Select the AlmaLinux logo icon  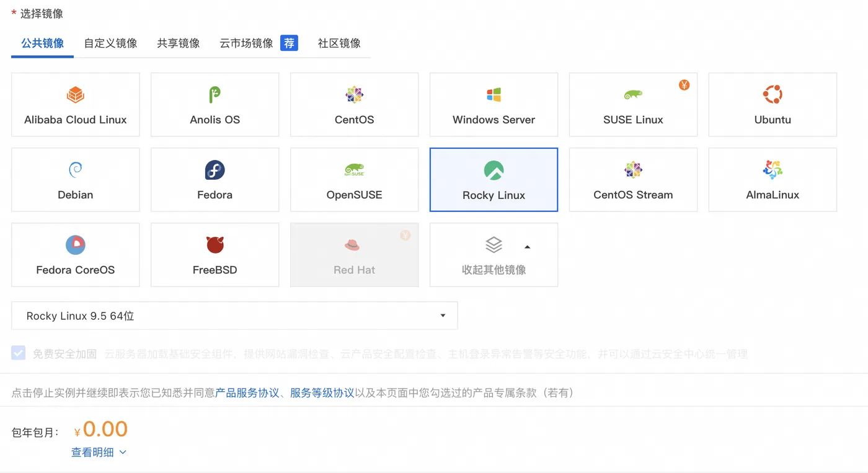coord(773,170)
